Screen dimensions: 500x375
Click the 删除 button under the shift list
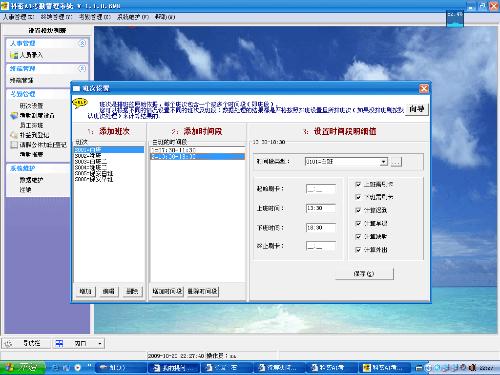click(132, 291)
